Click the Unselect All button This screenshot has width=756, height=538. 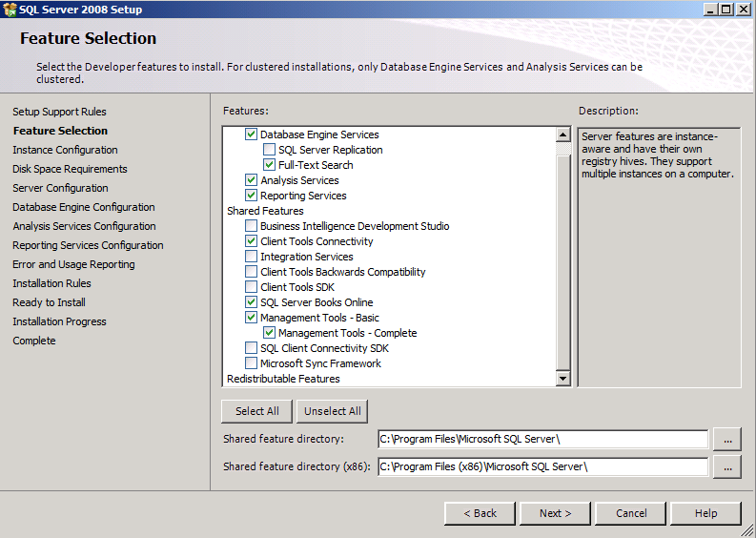click(x=332, y=411)
